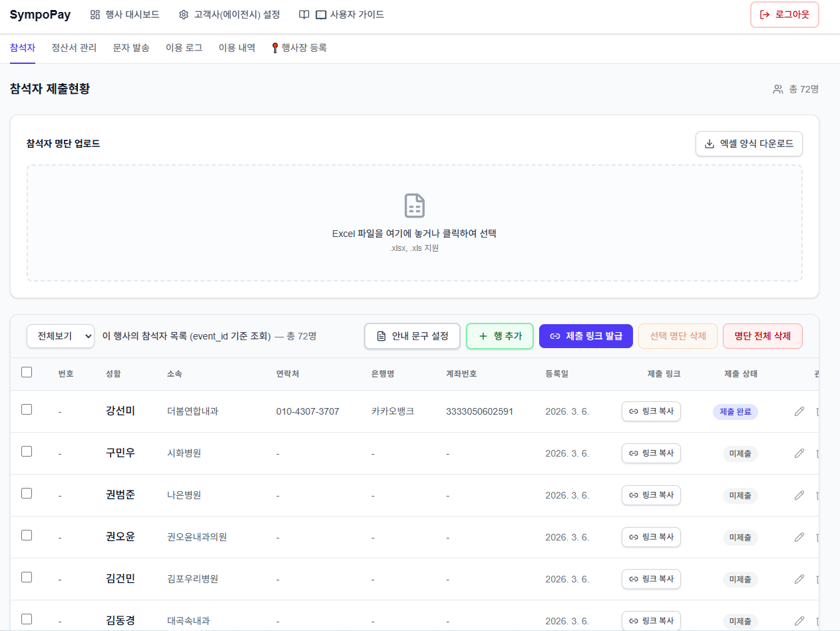Select the checkbox next to 권범준
Screen dimensions: 840x631
click(27, 494)
